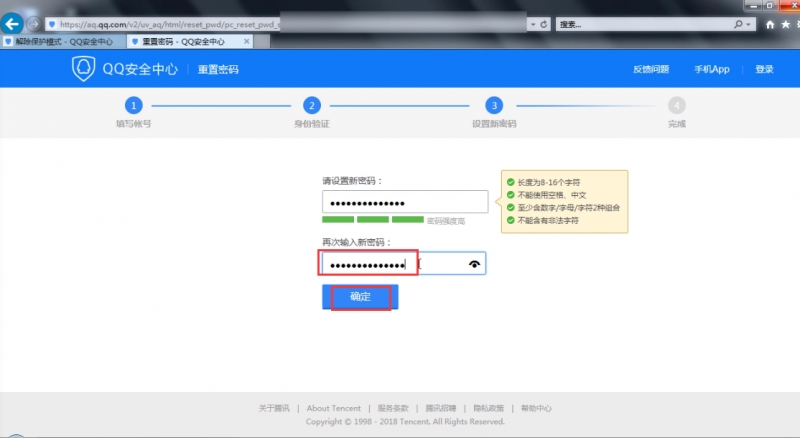The width and height of the screenshot is (800, 438).
Task: Focus the 请设置新密码 password field
Action: (405, 202)
